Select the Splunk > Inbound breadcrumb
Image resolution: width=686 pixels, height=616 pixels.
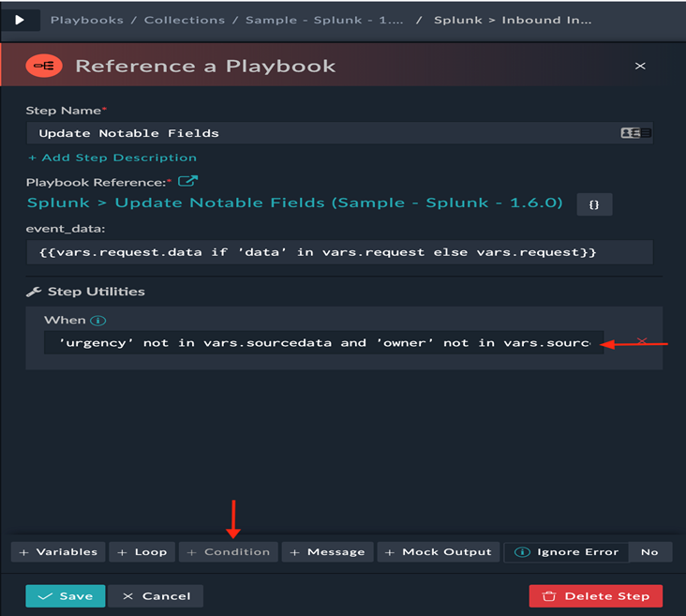point(513,20)
